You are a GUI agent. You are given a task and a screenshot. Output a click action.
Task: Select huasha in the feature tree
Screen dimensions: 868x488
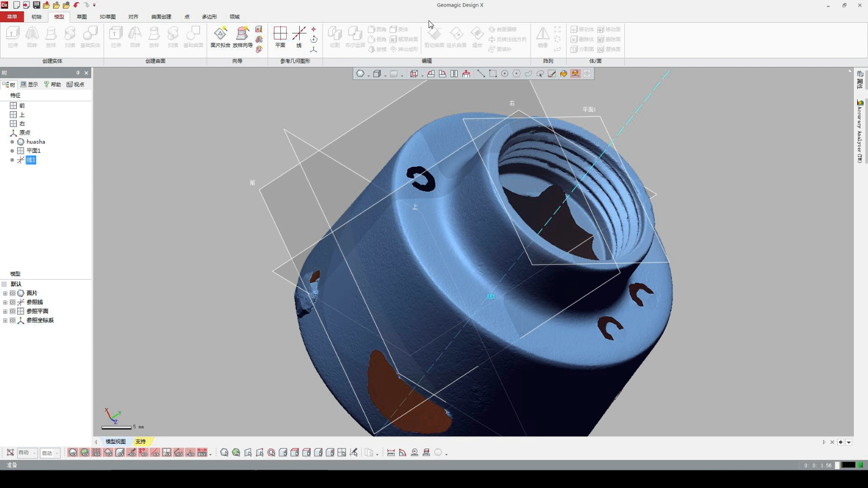pyautogui.click(x=36, y=142)
